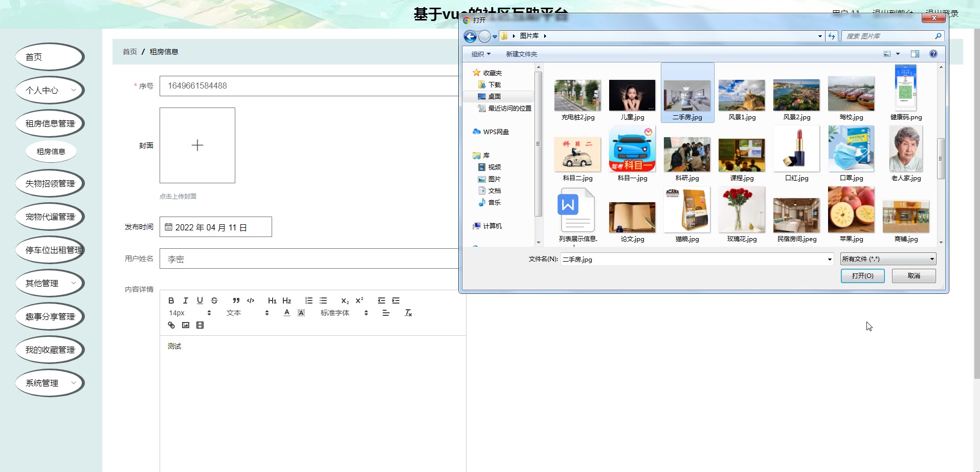The height and width of the screenshot is (472, 980).
Task: Apply H1 heading to the text
Action: pyautogui.click(x=272, y=301)
